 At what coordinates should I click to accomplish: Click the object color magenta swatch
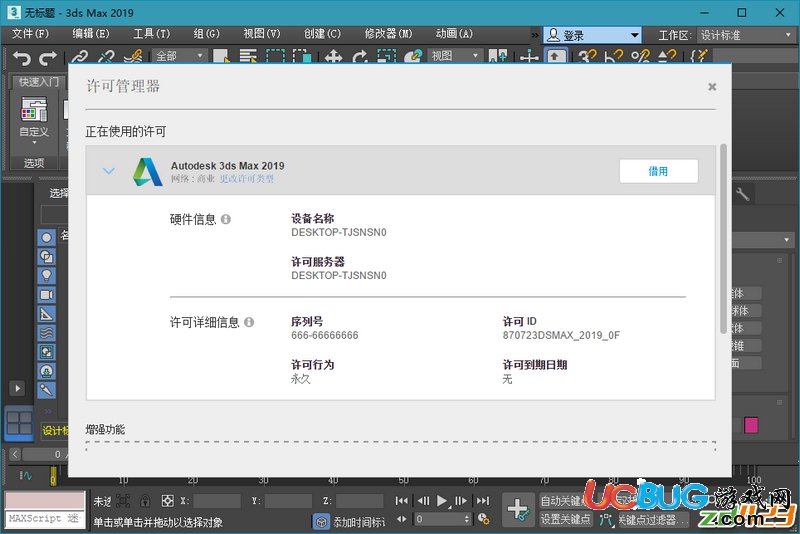(751, 425)
